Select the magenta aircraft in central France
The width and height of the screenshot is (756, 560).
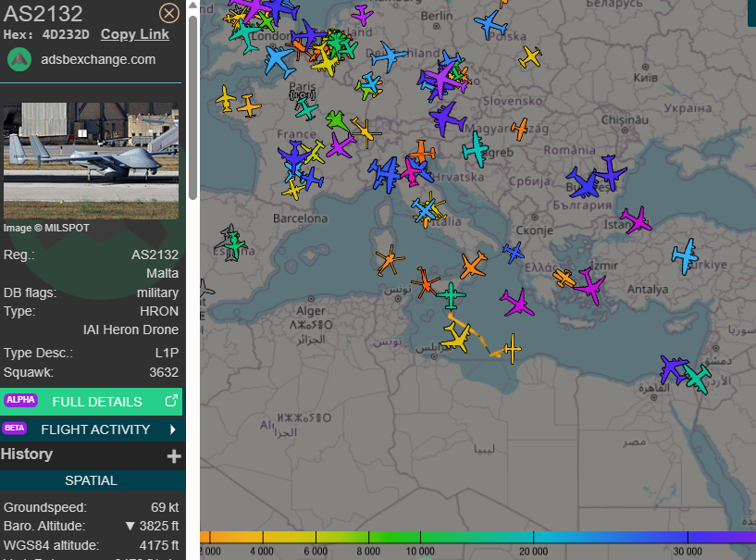click(341, 145)
